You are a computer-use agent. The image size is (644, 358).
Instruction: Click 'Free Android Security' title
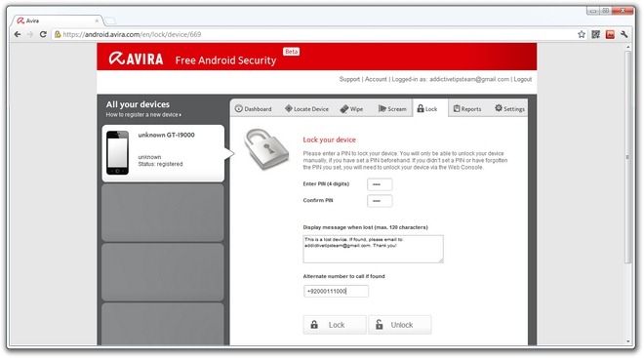(225, 60)
